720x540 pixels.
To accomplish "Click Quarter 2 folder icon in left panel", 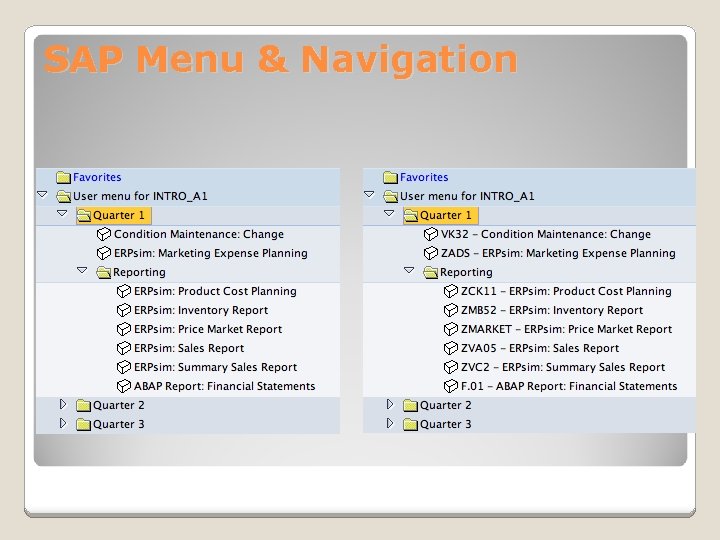I will pos(84,405).
